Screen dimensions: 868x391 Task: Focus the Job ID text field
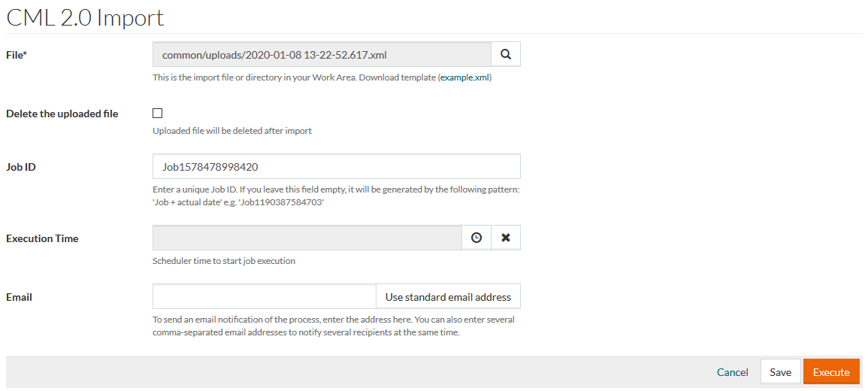click(336, 167)
